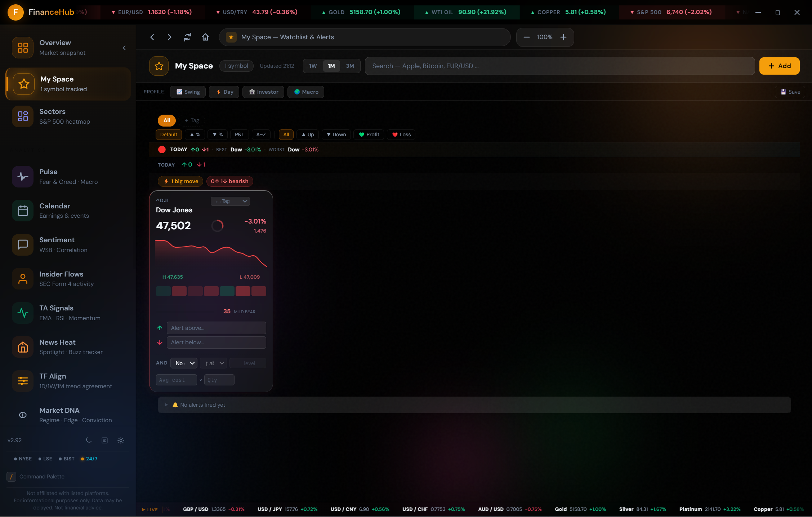812x517 pixels.
Task: Sort by P&L
Action: click(239, 134)
